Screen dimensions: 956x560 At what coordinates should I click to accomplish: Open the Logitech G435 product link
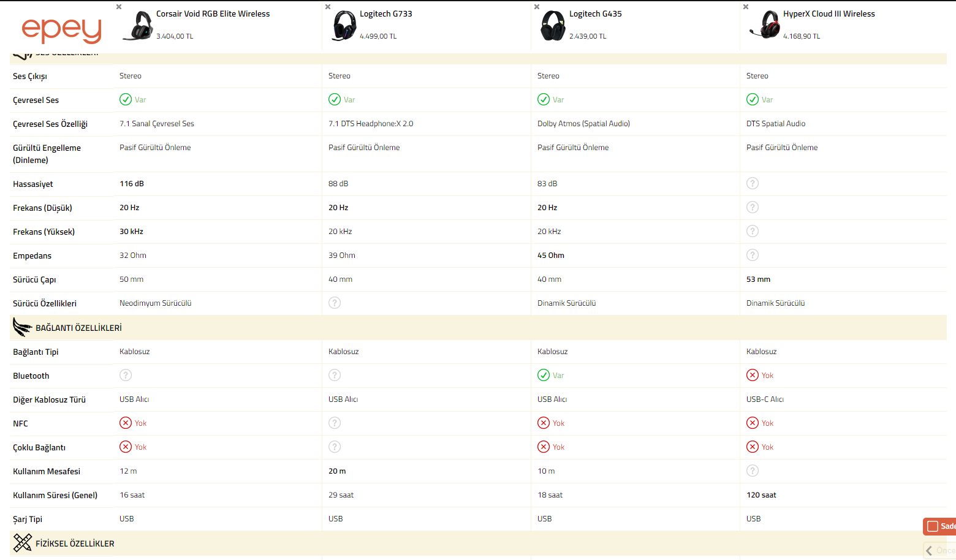click(x=596, y=13)
